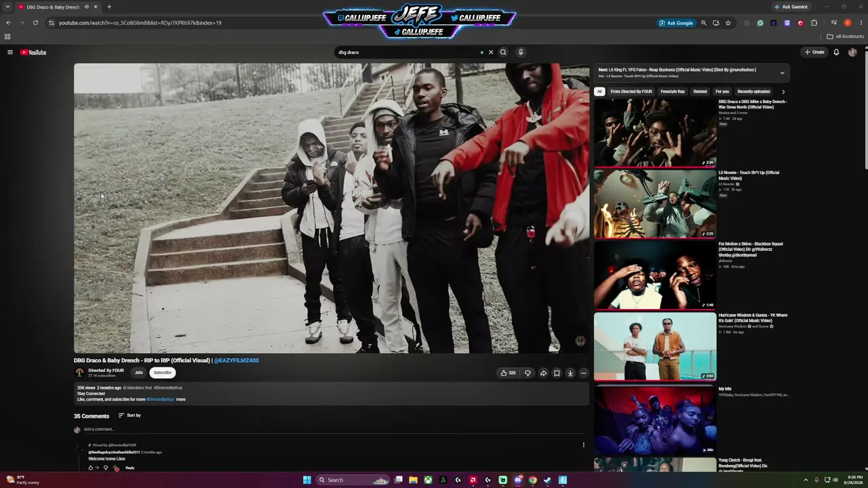This screenshot has width=868, height=488.
Task: Submit search with the magnifier button
Action: pos(503,52)
